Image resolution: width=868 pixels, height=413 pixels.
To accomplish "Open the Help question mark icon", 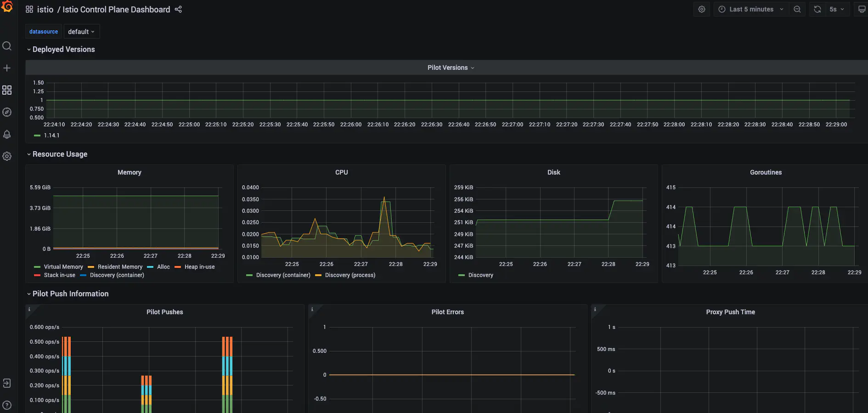I will coord(7,405).
